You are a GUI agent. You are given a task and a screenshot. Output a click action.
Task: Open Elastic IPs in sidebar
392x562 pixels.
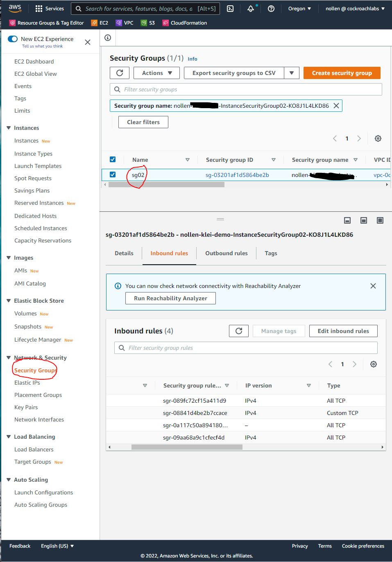27,383
